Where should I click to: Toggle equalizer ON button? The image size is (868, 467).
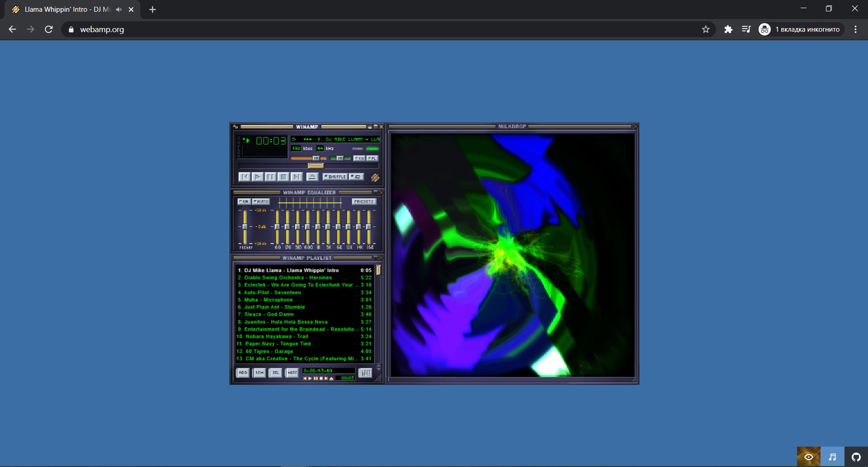coord(244,201)
